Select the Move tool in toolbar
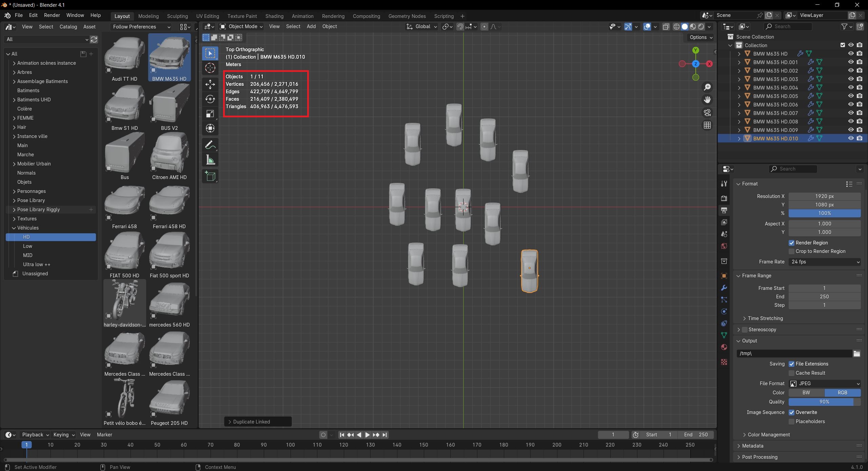The width and height of the screenshot is (868, 471). (210, 84)
